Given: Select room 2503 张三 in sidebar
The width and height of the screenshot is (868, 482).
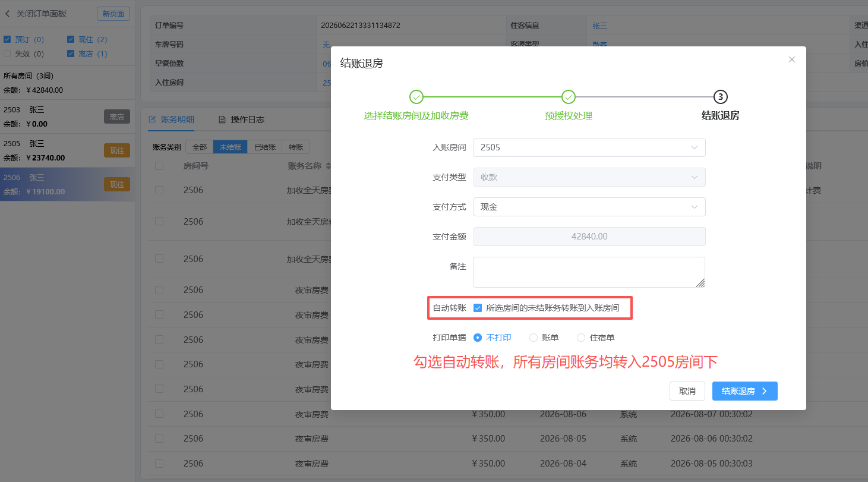Looking at the screenshot, I should pyautogui.click(x=67, y=116).
